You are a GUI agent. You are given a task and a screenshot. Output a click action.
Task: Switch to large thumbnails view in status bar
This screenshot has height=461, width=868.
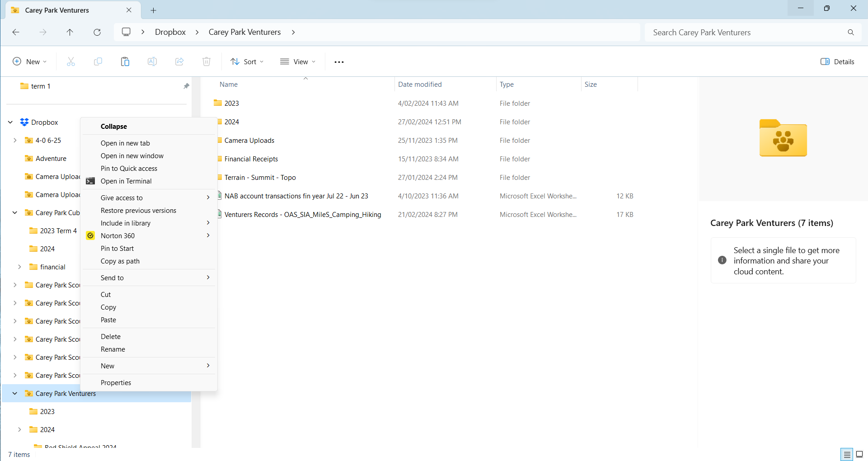[859, 454]
